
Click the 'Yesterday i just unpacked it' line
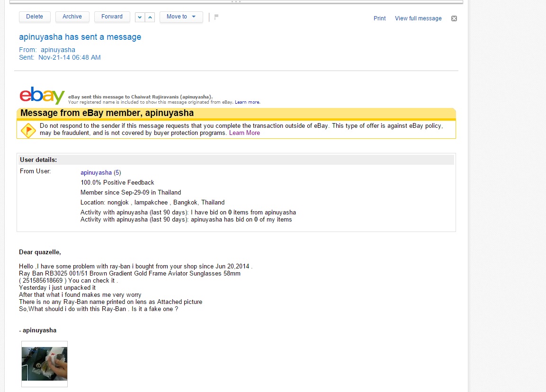[57, 288]
